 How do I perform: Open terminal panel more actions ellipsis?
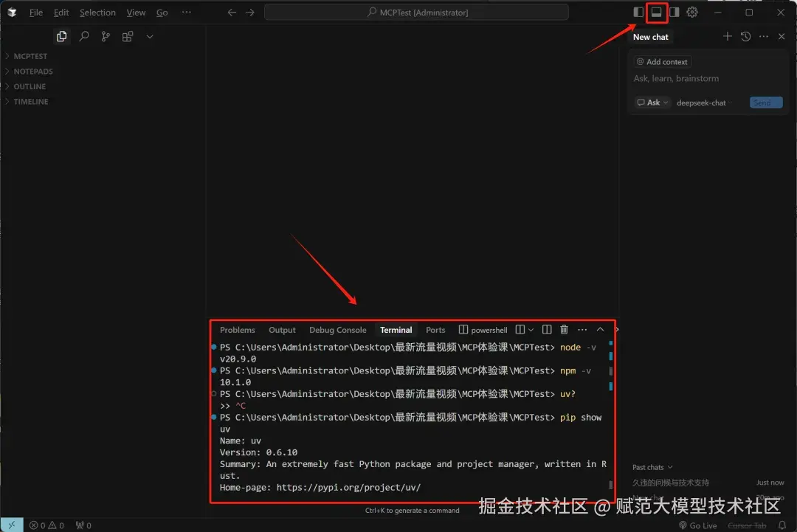pyautogui.click(x=582, y=330)
